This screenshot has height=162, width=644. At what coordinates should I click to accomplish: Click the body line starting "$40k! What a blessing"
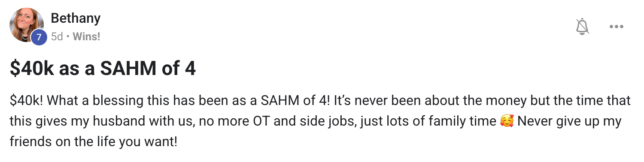coord(320,101)
